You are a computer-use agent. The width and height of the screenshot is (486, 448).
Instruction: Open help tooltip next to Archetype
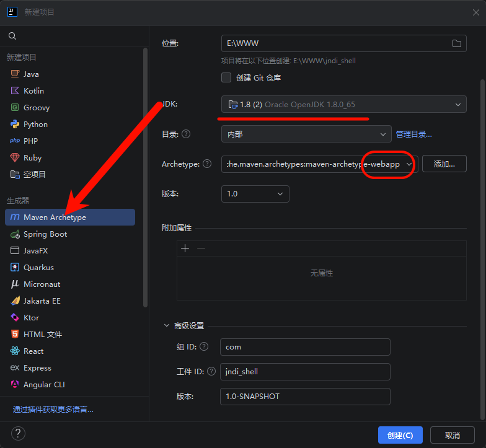click(207, 164)
